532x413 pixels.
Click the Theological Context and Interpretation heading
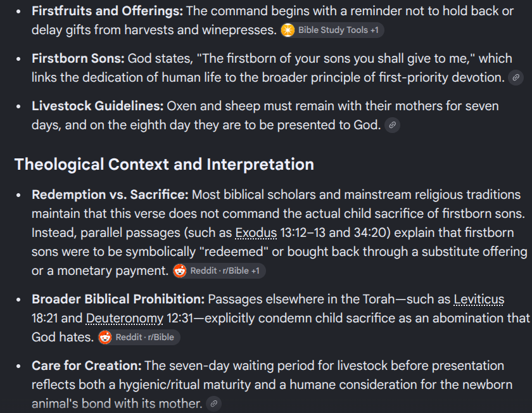pos(164,165)
